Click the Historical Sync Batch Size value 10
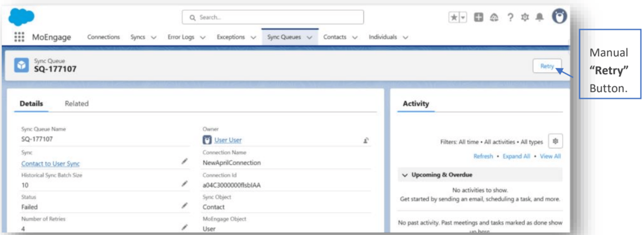The height and width of the screenshot is (235, 644). (25, 185)
